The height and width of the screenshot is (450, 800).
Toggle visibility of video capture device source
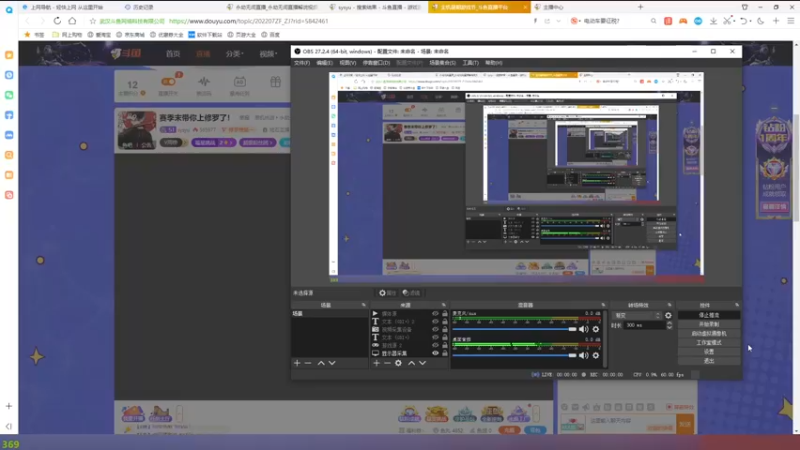(435, 330)
